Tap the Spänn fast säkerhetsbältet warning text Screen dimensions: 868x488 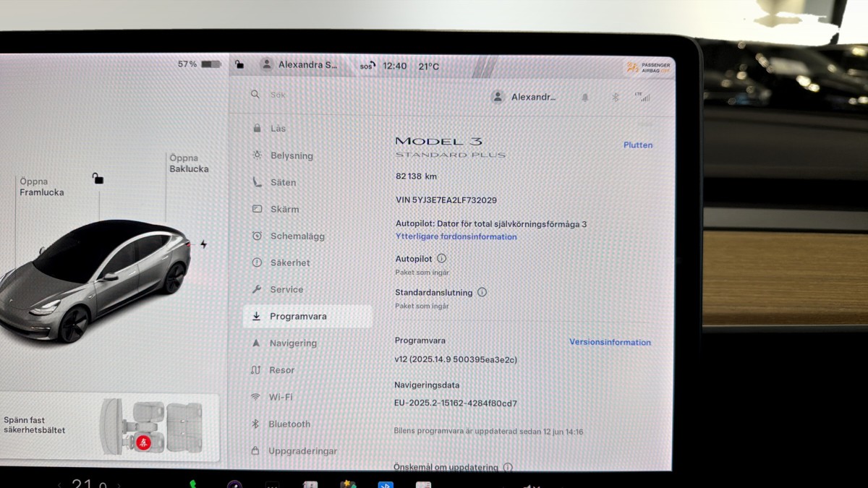tap(35, 425)
